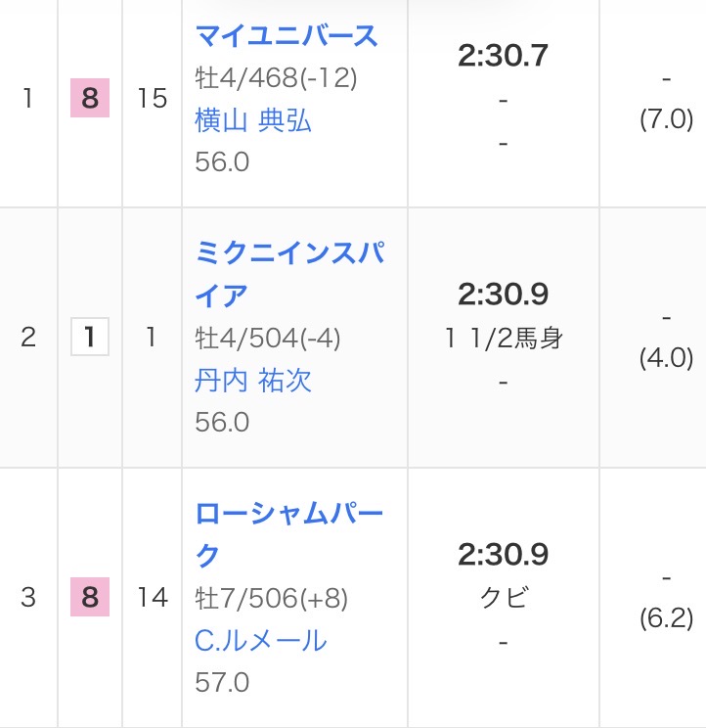The width and height of the screenshot is (706, 728).
Task: Click the odds value (6.2)
Action: pyautogui.click(x=666, y=617)
